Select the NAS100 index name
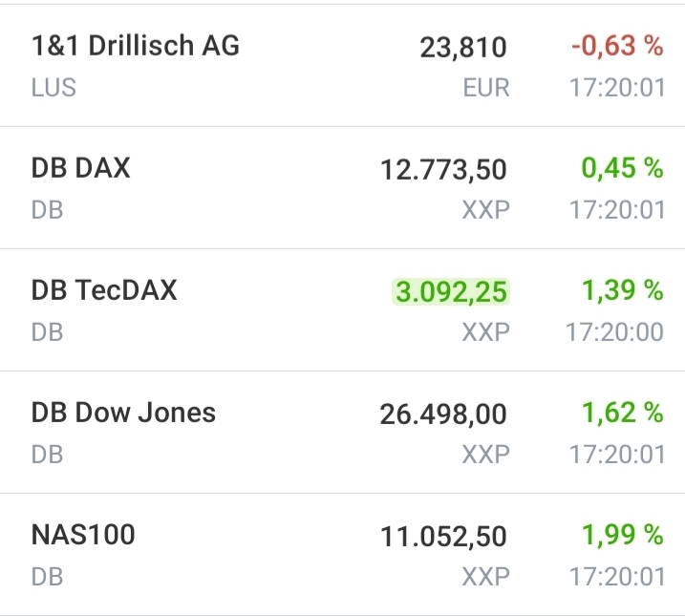 tap(83, 535)
